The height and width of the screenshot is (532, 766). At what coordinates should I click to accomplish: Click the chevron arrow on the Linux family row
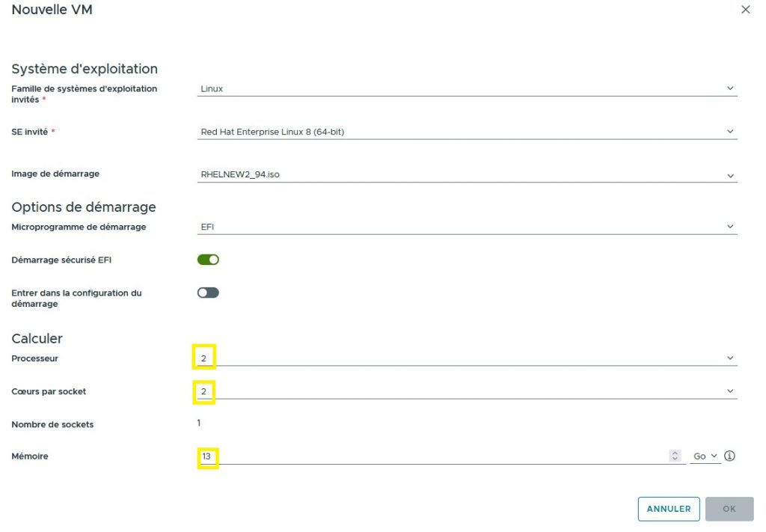730,88
